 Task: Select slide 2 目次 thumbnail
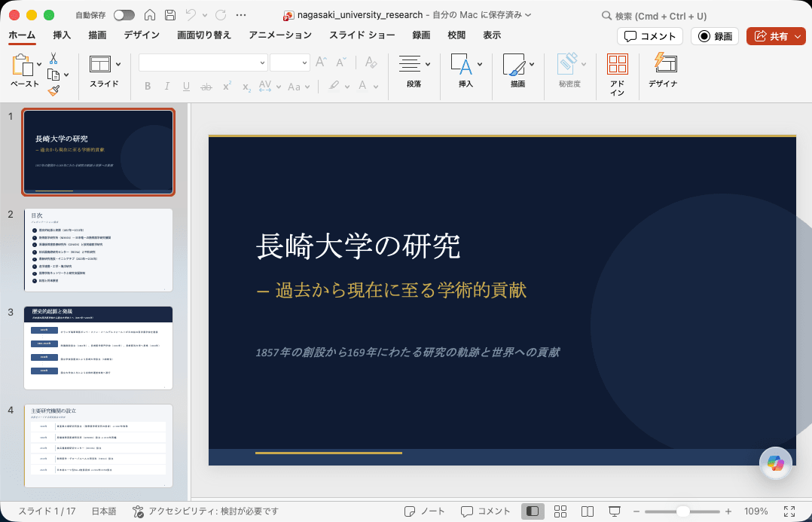pos(99,250)
